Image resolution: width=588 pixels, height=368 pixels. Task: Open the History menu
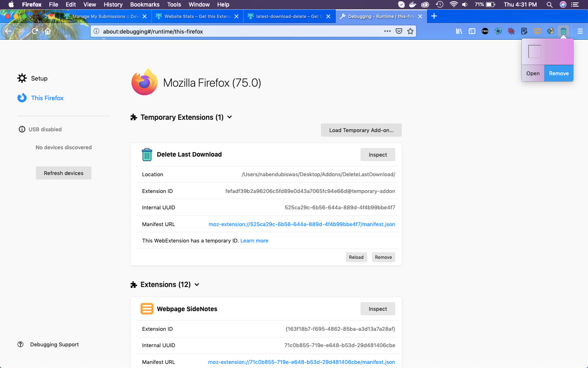click(x=113, y=4)
